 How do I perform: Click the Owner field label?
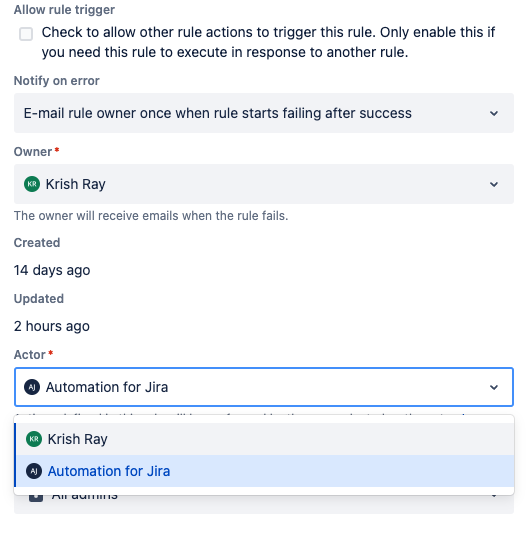coord(33,152)
